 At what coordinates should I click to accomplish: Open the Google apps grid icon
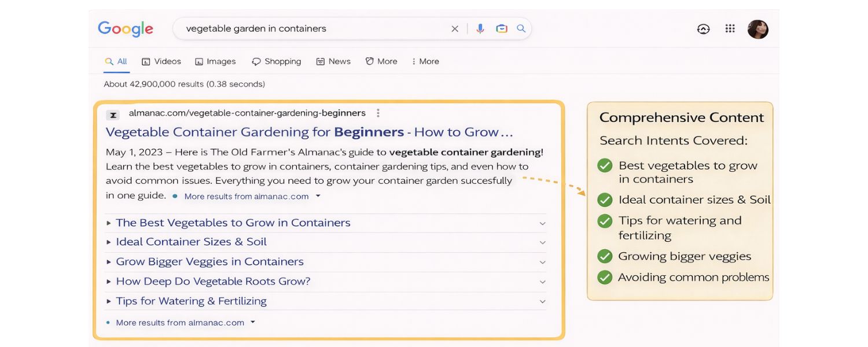pyautogui.click(x=730, y=28)
